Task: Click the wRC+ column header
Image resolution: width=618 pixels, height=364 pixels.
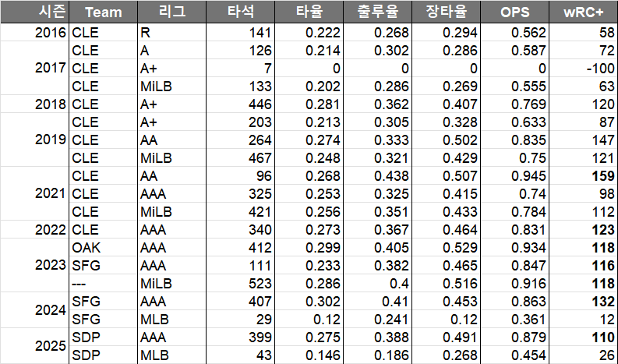Action: pyautogui.click(x=582, y=12)
